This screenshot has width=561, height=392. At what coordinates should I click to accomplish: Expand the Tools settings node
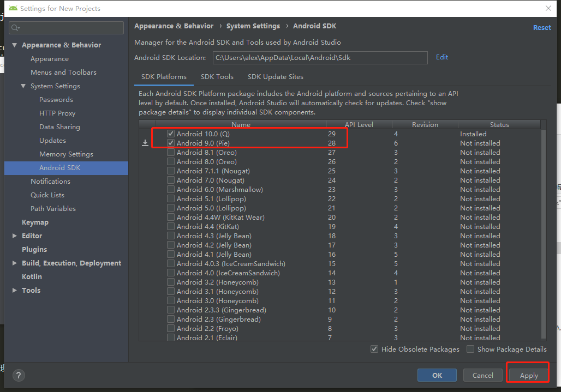coord(15,290)
